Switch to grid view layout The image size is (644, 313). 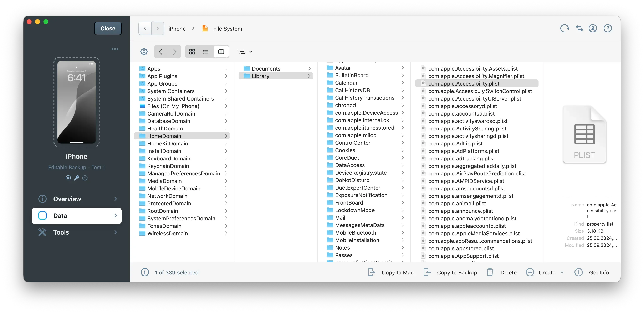pos(192,51)
